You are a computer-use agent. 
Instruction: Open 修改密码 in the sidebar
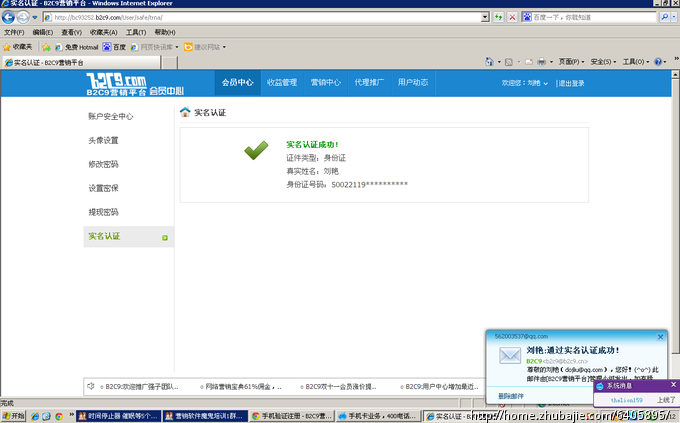103,164
